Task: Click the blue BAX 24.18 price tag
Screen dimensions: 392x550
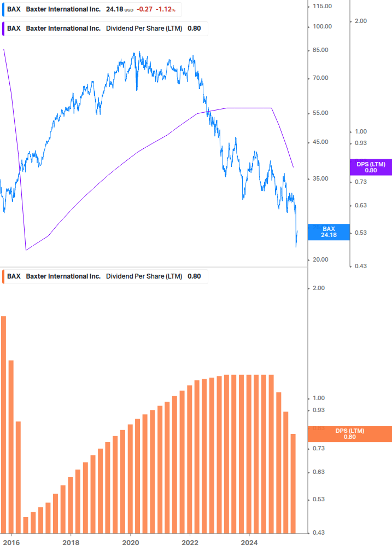Action: pos(329,232)
